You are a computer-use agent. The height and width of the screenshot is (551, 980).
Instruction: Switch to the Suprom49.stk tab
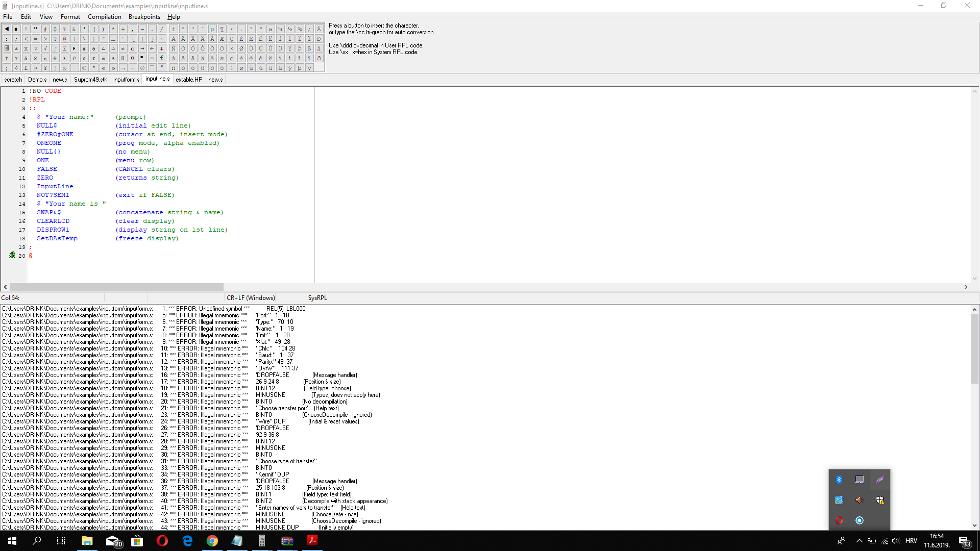[x=90, y=80]
